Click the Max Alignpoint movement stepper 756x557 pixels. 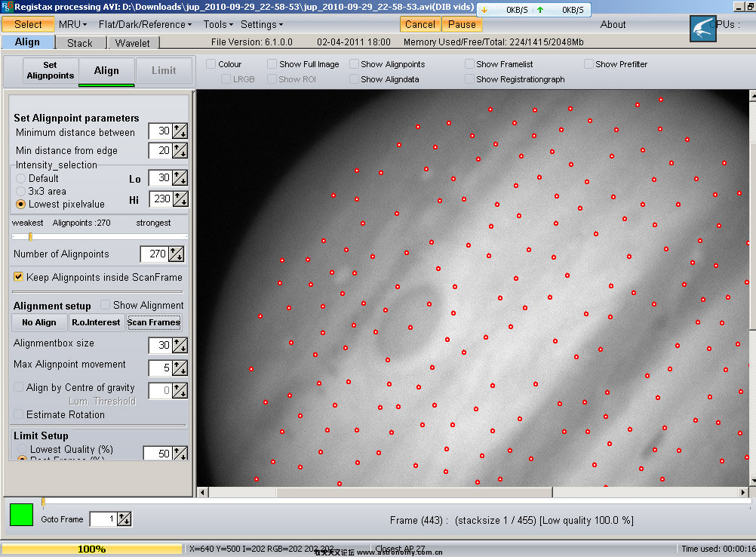[x=180, y=368]
